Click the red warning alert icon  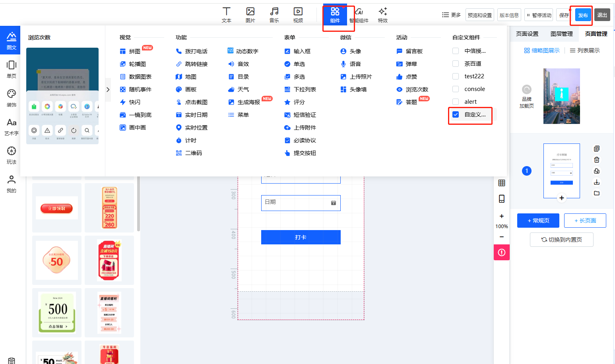pyautogui.click(x=502, y=252)
